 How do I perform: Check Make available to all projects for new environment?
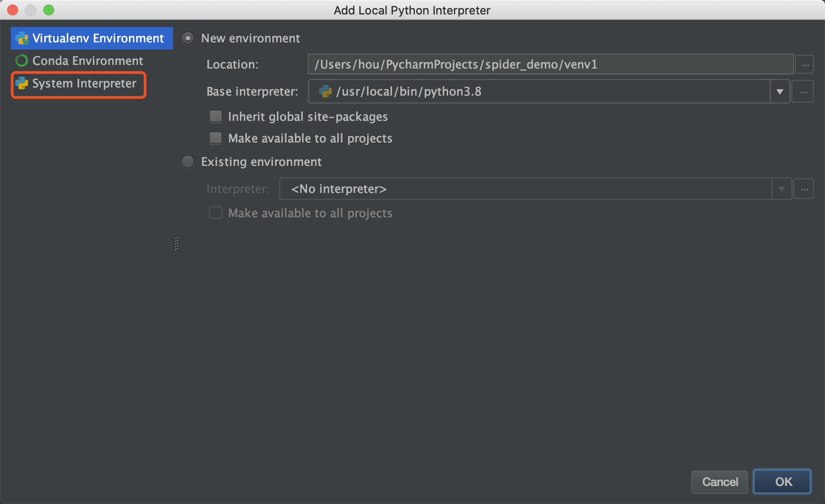click(x=216, y=138)
